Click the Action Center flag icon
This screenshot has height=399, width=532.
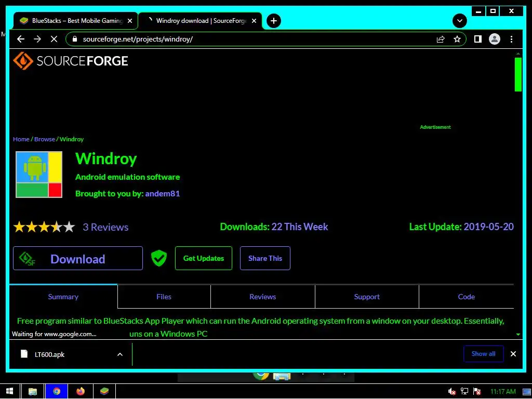477,392
